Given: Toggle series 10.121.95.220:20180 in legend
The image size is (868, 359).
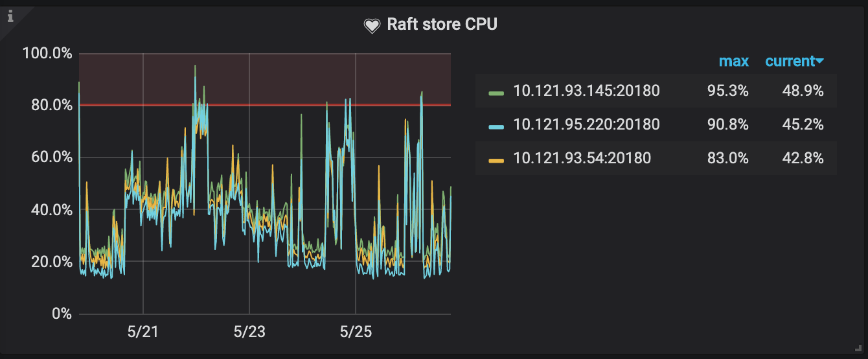Looking at the screenshot, I should coord(586,124).
